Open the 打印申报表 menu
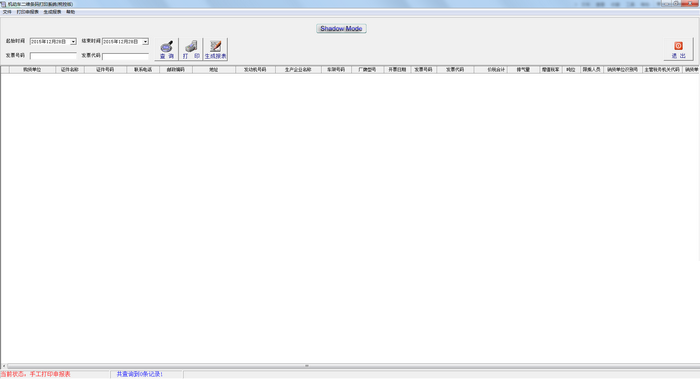The width and height of the screenshot is (700, 379). point(28,12)
